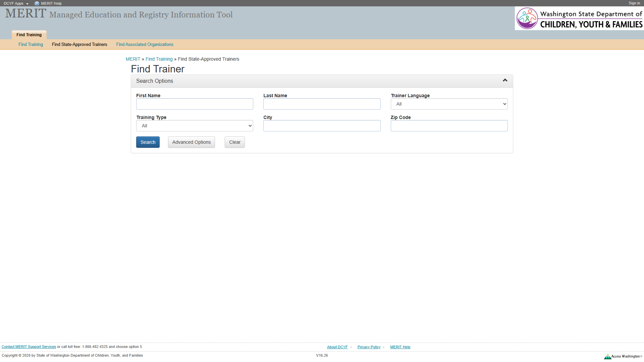Collapse the Search Options panel
Viewport: 644px width, 362px height.
click(x=505, y=80)
